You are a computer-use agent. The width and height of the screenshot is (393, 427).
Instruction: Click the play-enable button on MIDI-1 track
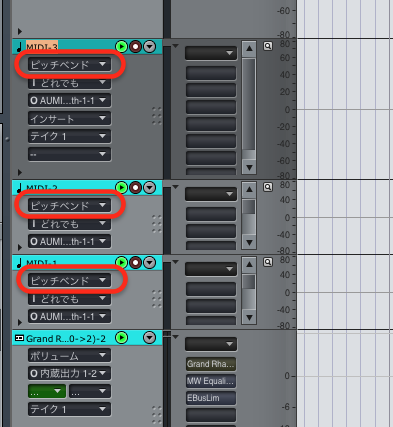coord(121,263)
